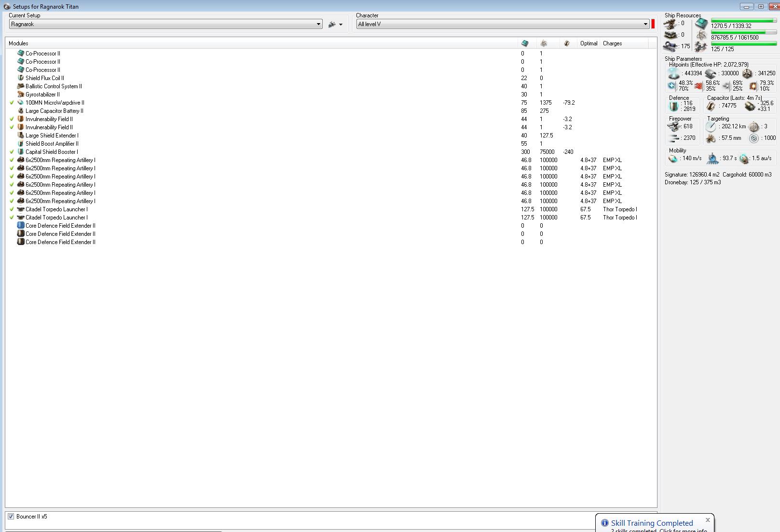Screen dimensions: 780x532
Task: Sort by the CPU column header icon
Action: 525,43
